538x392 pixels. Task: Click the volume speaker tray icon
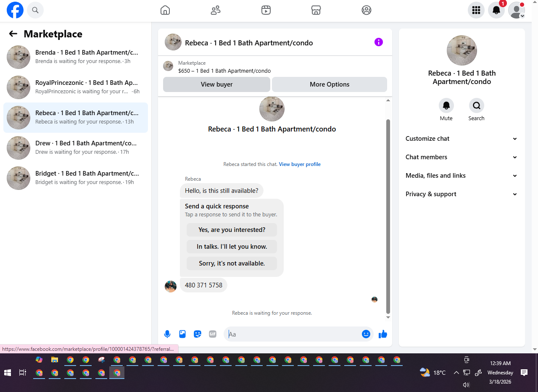466,384
